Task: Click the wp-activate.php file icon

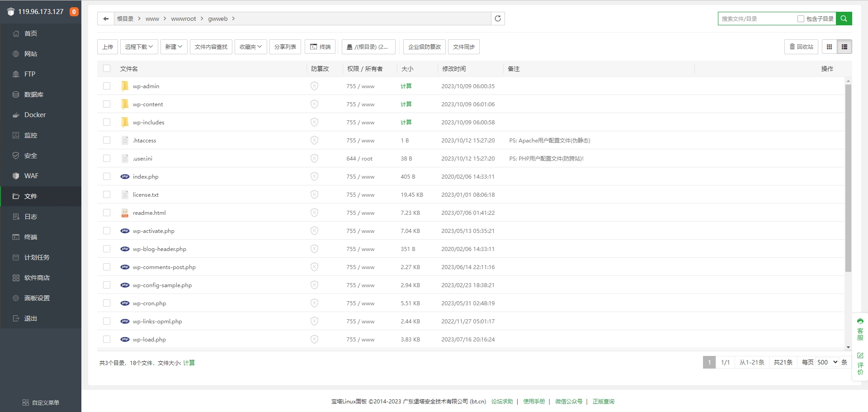Action: [x=125, y=231]
